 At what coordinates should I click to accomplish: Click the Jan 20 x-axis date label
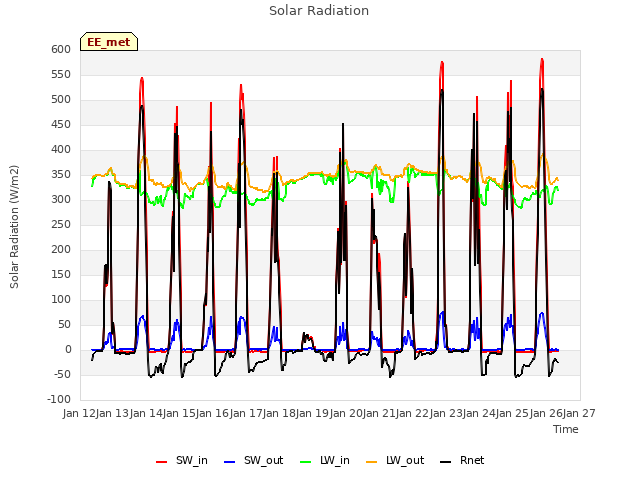[345, 414]
